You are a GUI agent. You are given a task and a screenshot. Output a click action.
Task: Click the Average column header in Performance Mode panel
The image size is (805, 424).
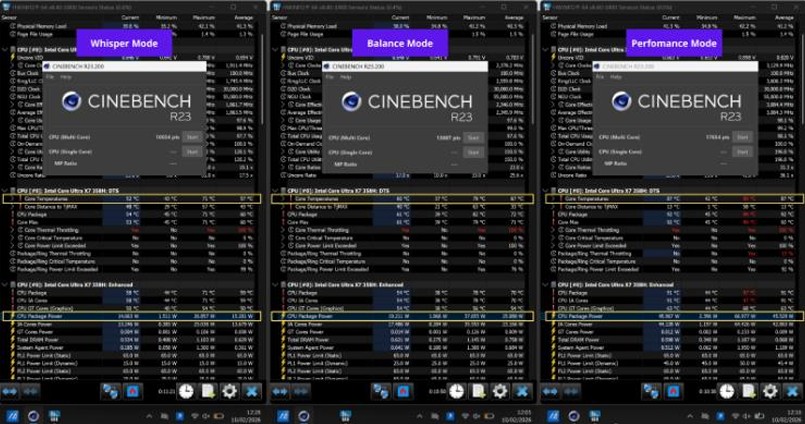(784, 17)
